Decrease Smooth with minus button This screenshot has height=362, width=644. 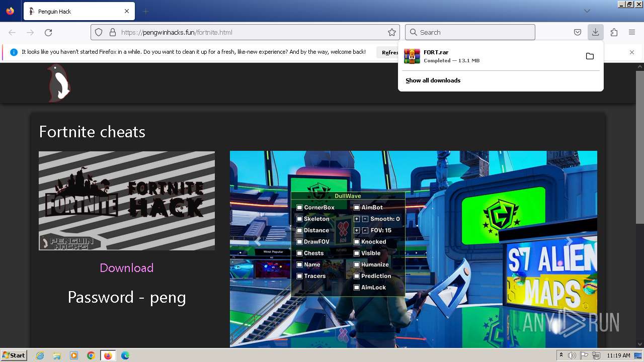[365, 219]
